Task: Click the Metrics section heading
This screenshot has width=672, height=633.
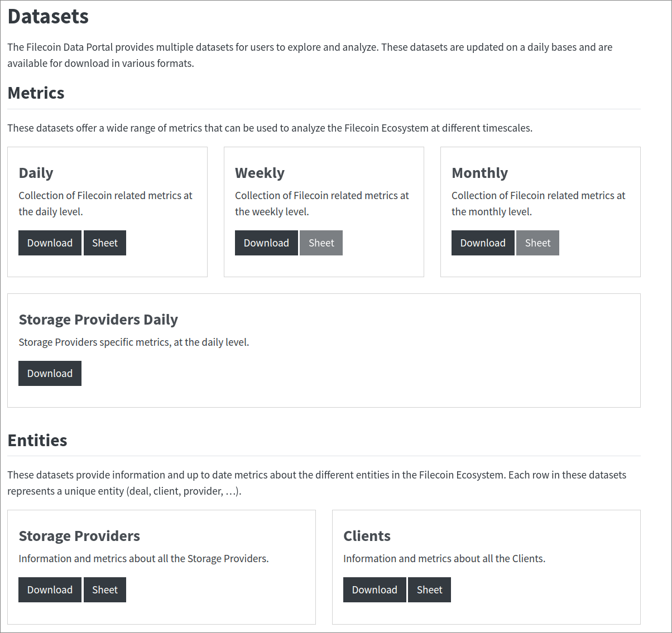Action: click(36, 93)
